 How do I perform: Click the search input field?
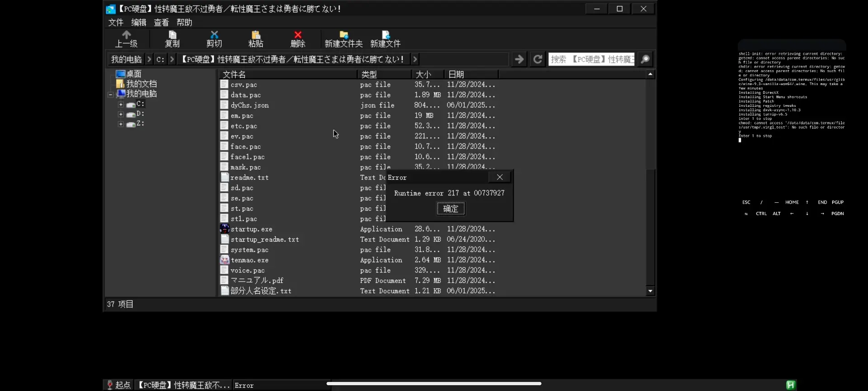(x=592, y=59)
